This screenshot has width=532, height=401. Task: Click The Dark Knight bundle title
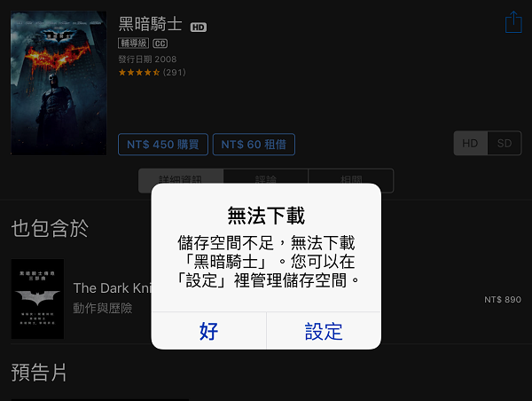click(x=113, y=288)
